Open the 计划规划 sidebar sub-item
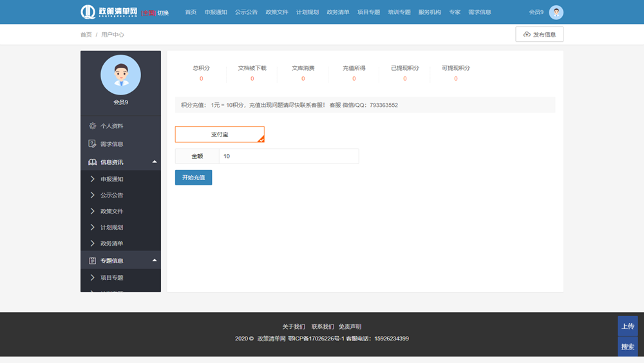 pos(121,227)
